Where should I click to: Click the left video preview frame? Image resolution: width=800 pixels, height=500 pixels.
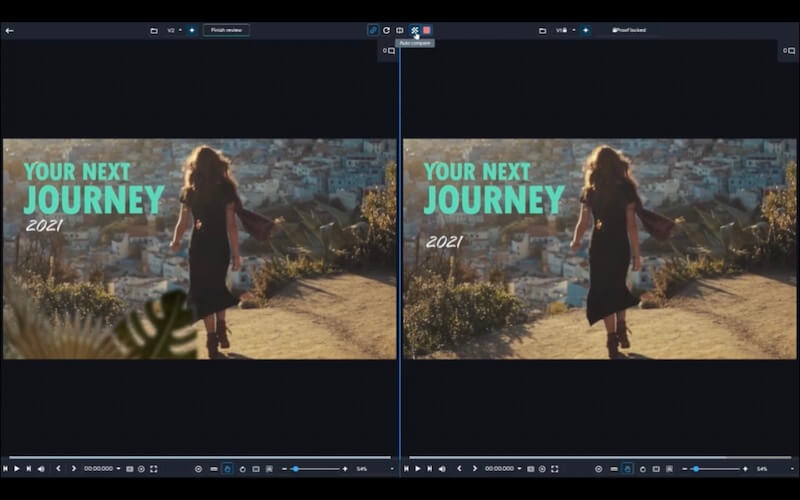[199, 248]
